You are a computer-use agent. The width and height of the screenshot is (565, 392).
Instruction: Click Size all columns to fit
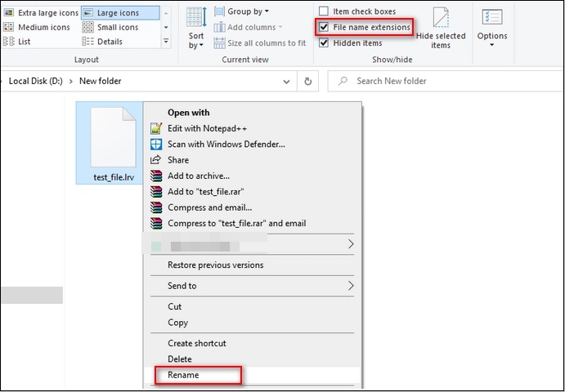(259, 43)
